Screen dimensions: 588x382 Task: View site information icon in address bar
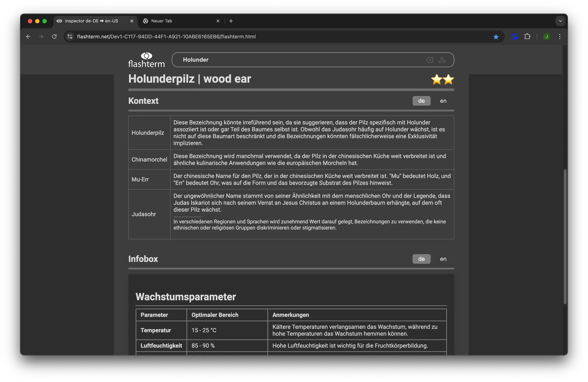(70, 37)
